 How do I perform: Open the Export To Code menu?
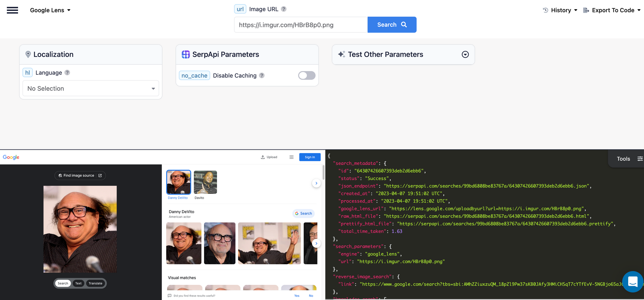612,10
